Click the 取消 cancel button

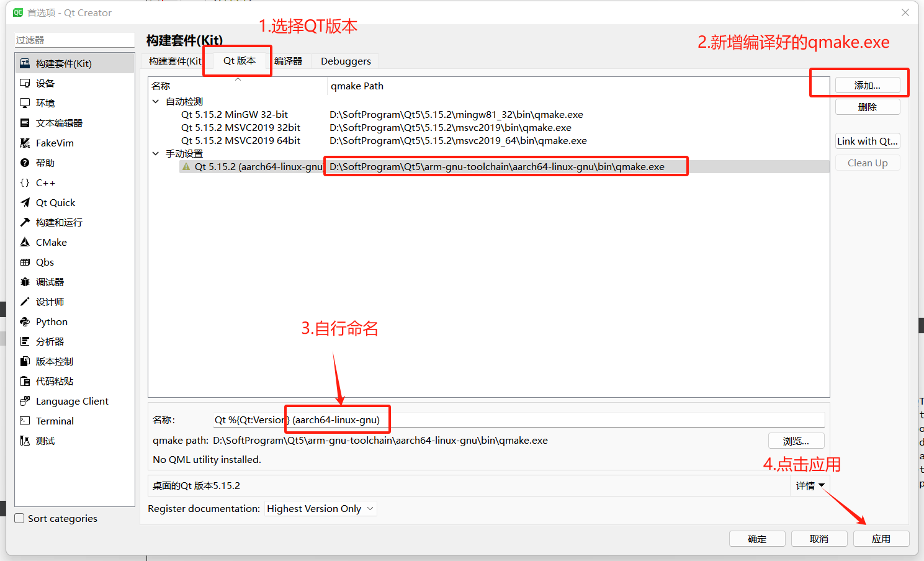[819, 539]
